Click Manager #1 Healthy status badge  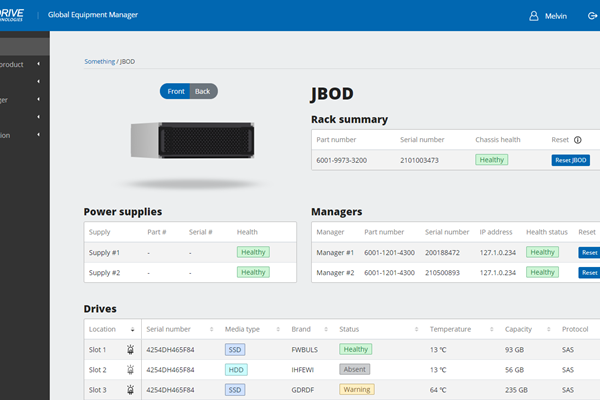(x=543, y=252)
